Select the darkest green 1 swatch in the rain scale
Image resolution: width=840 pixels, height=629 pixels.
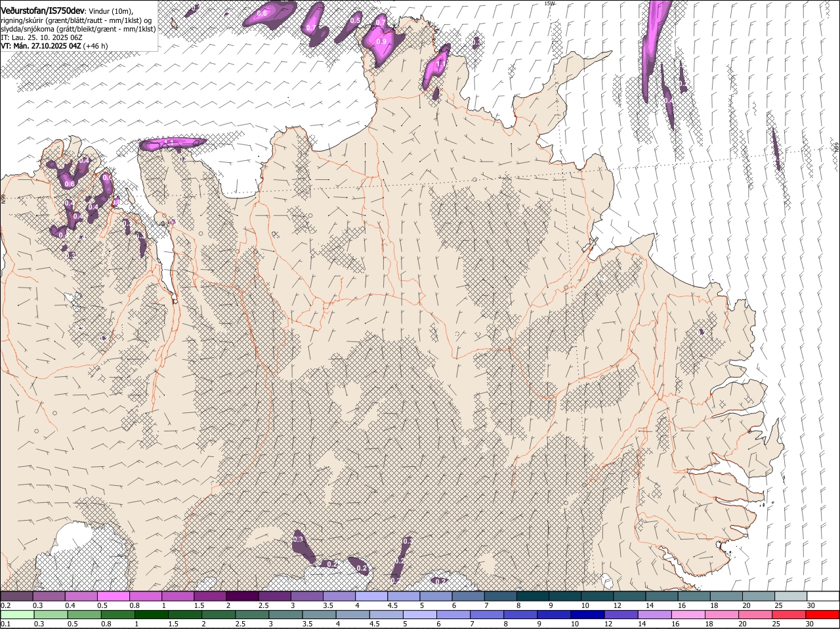[152, 615]
